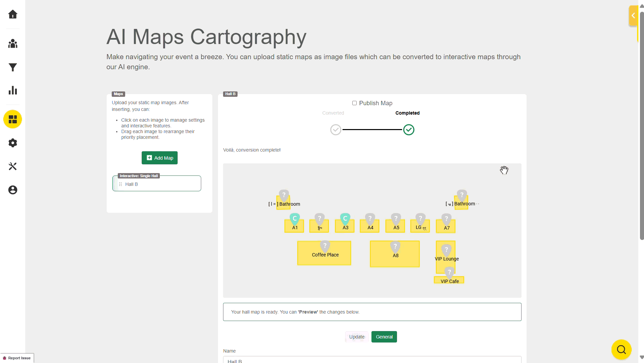Click the yellow search magnifier button
Image resolution: width=644 pixels, height=363 pixels.
(621, 350)
